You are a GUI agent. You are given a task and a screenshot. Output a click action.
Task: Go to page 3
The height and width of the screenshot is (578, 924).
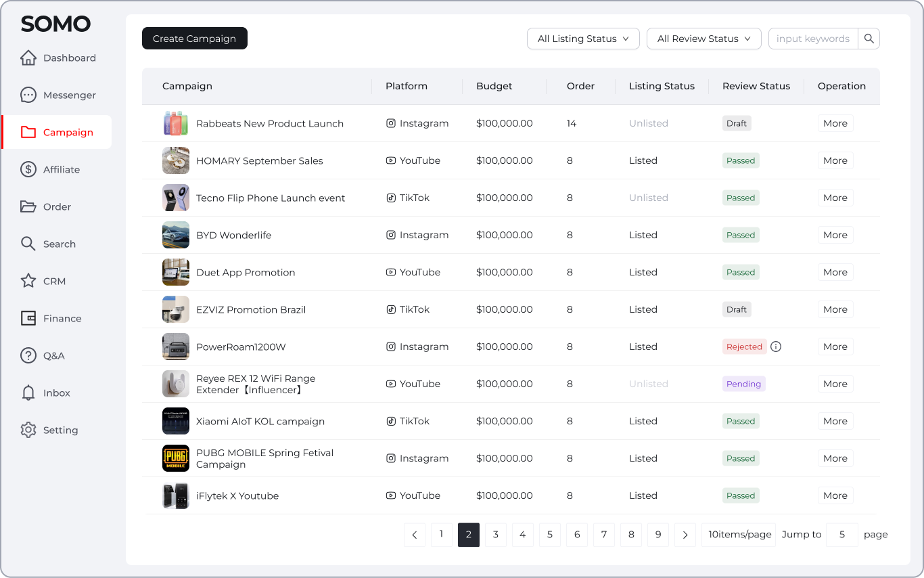tap(496, 535)
